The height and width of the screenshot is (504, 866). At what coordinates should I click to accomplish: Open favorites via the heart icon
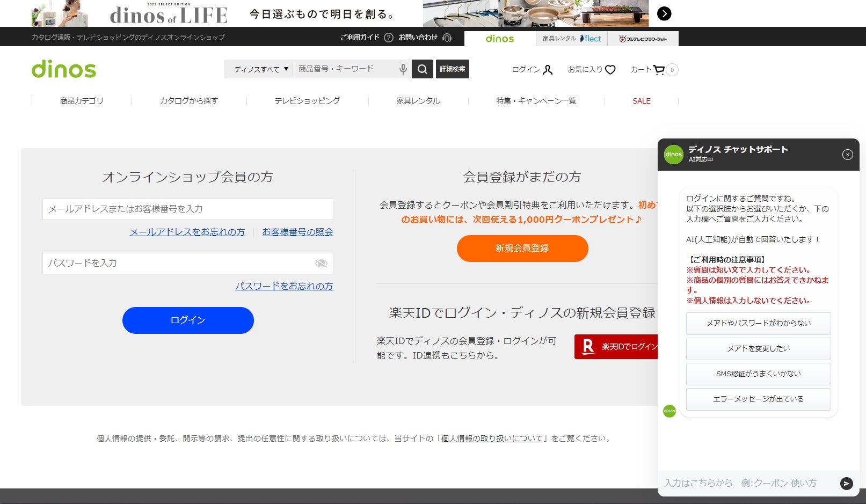click(x=610, y=70)
